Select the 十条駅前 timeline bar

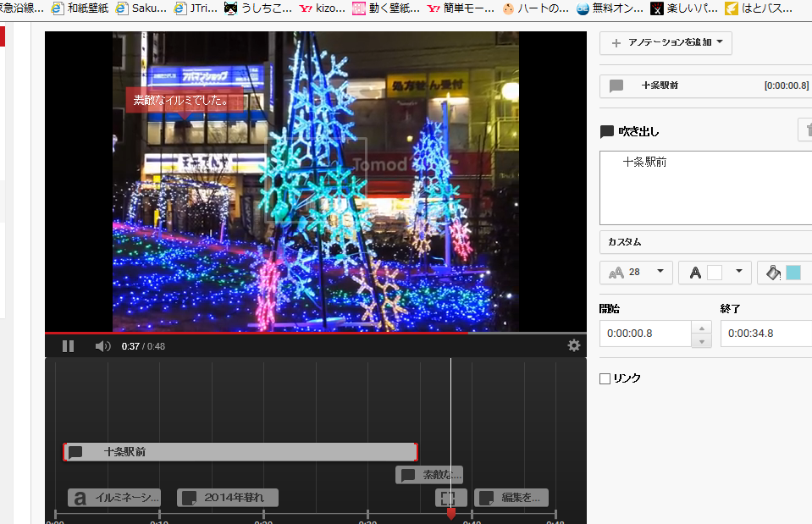[x=240, y=452]
